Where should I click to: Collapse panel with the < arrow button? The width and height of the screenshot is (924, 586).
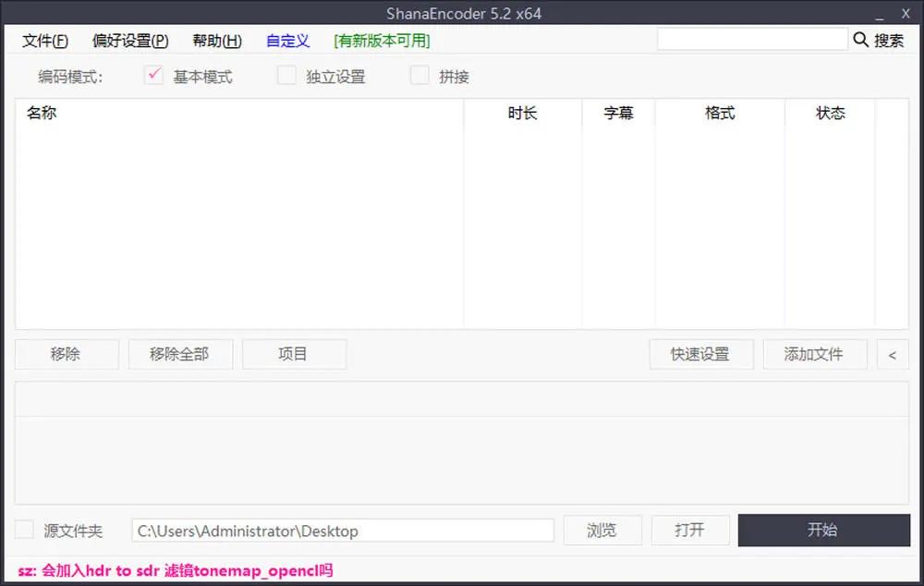pos(892,354)
